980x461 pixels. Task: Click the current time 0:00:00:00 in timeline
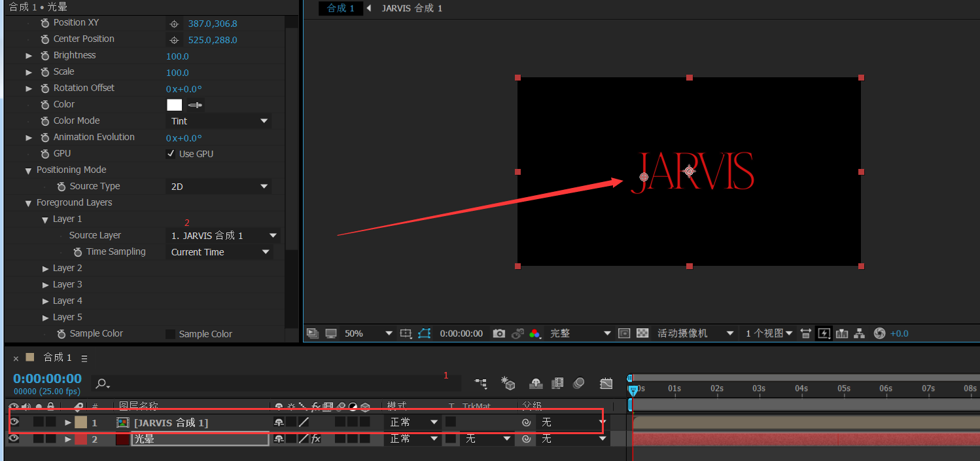coord(47,378)
